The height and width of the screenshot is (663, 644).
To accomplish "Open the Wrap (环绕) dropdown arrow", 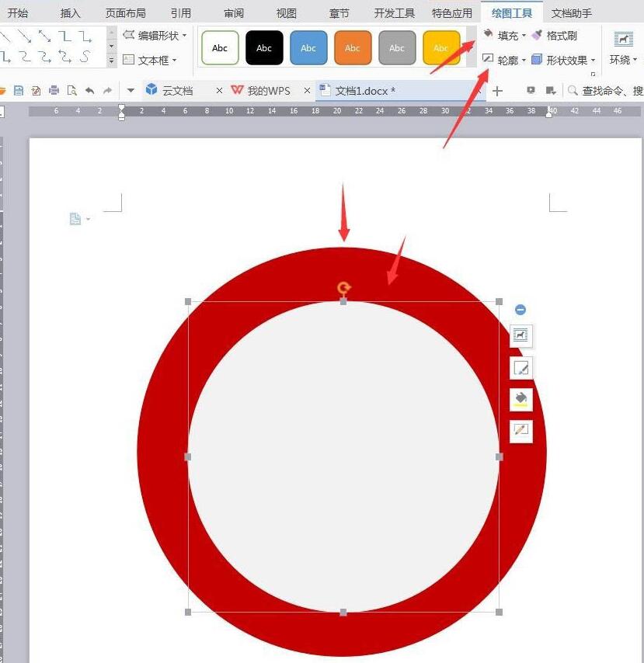I will (635, 59).
